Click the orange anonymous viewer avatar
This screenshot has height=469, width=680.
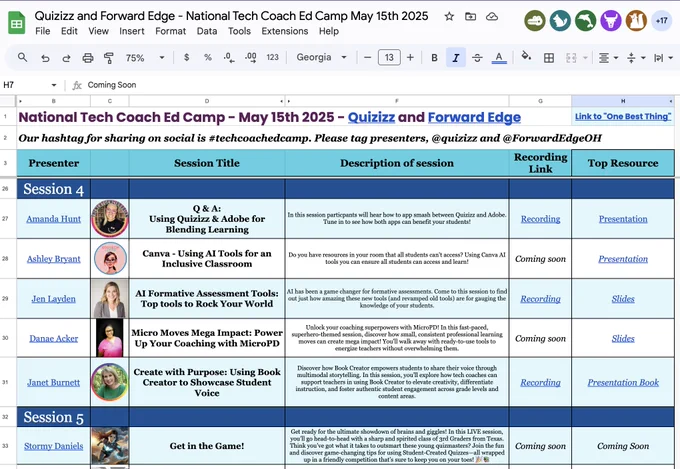tap(636, 20)
